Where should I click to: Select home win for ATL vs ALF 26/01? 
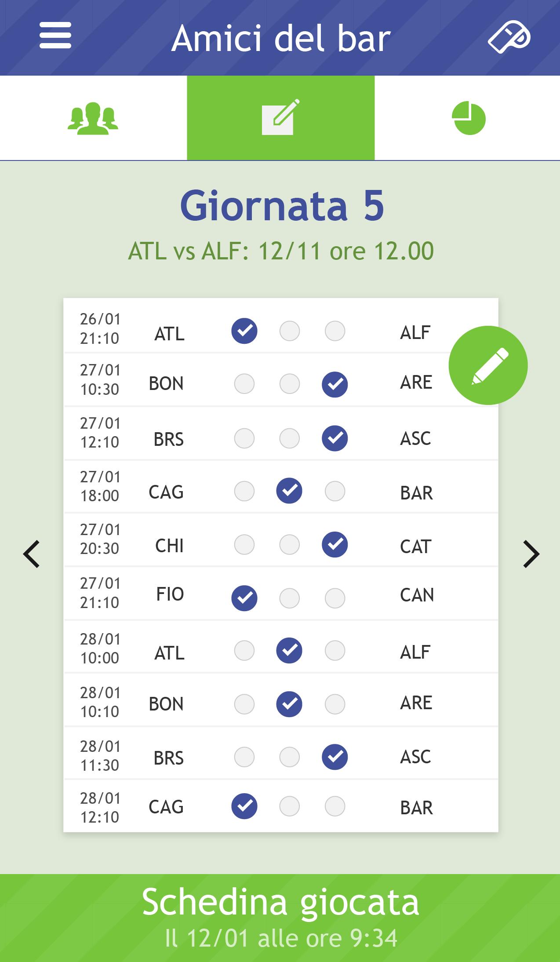tap(244, 331)
